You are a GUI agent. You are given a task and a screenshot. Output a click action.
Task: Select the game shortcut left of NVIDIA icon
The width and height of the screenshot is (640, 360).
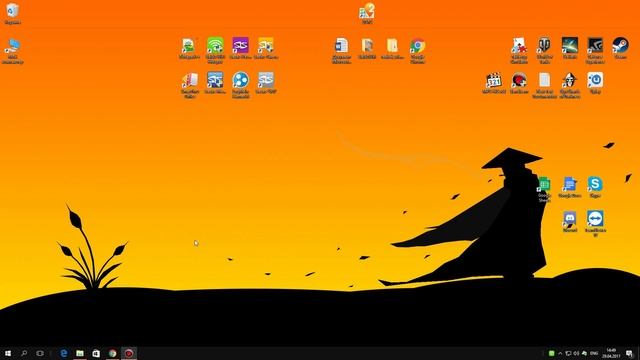click(570, 48)
